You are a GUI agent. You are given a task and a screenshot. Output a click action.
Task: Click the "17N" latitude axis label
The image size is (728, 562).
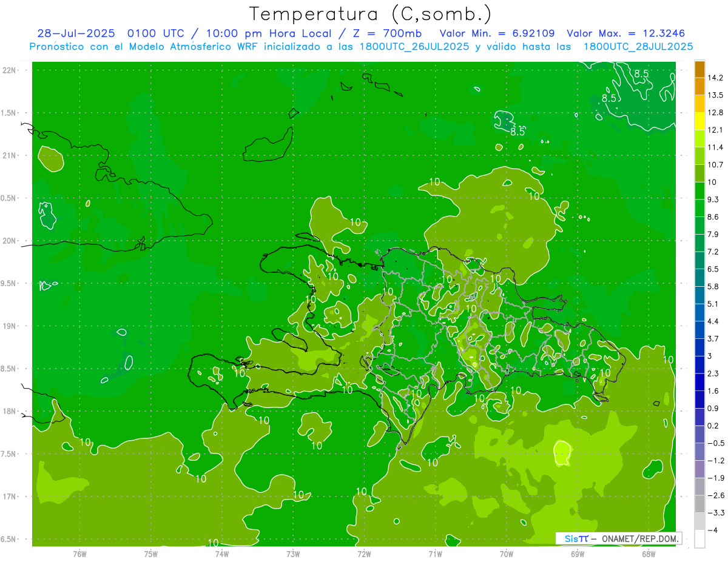click(x=10, y=497)
